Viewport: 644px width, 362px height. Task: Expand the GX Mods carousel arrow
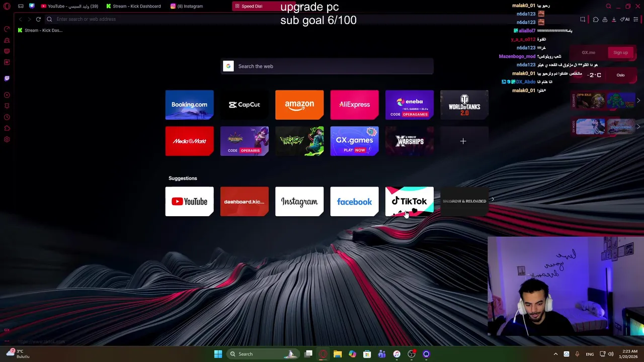click(x=638, y=126)
